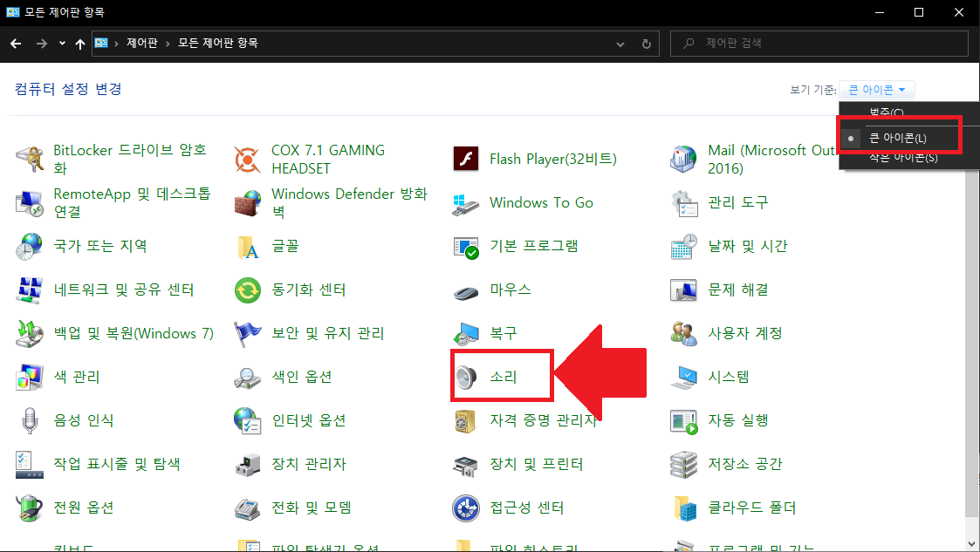Screen dimensions: 980x552
Task: Open the 글꼴 fonts folder icon
Action: click(x=248, y=247)
